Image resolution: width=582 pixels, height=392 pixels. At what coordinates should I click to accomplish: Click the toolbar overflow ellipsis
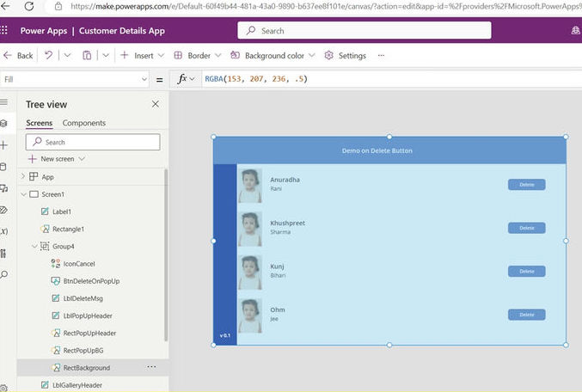(381, 56)
